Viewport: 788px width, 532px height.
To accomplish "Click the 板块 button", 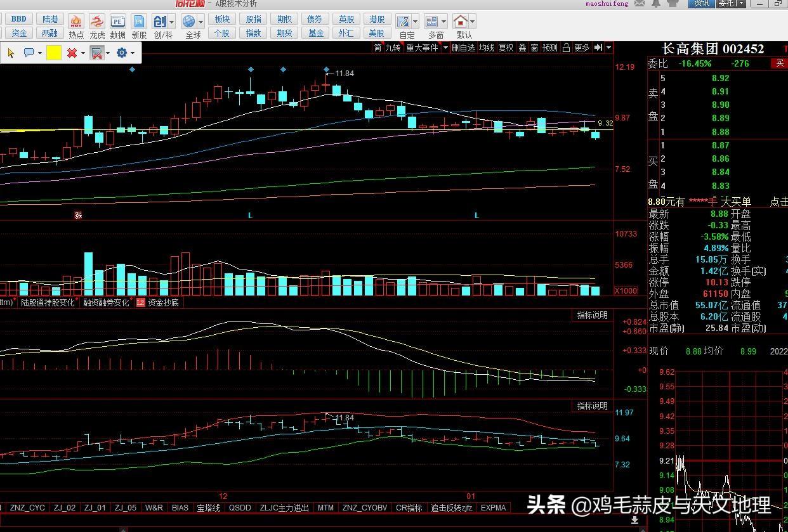I will point(222,19).
